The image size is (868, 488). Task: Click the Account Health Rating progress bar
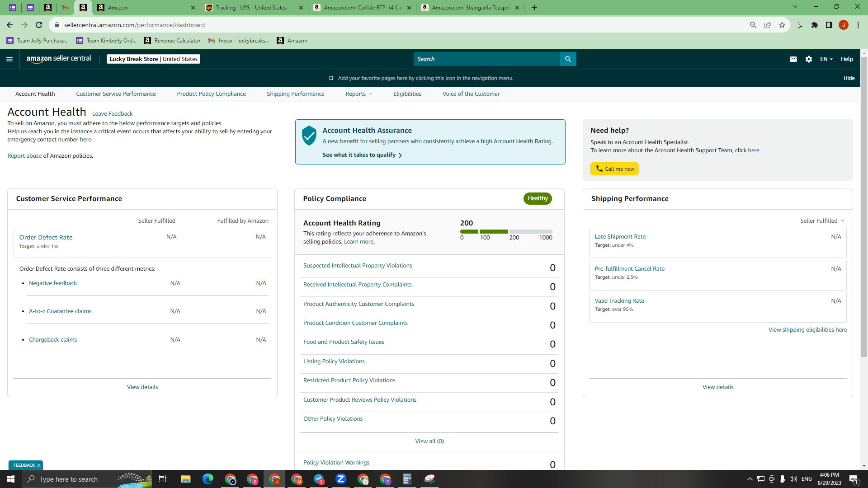point(506,231)
